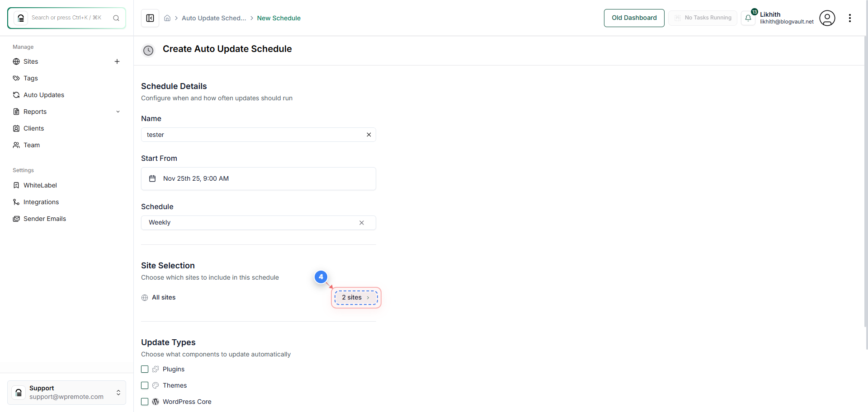This screenshot has height=412, width=868.
Task: Select the Tags icon in sidebar
Action: coord(16,78)
